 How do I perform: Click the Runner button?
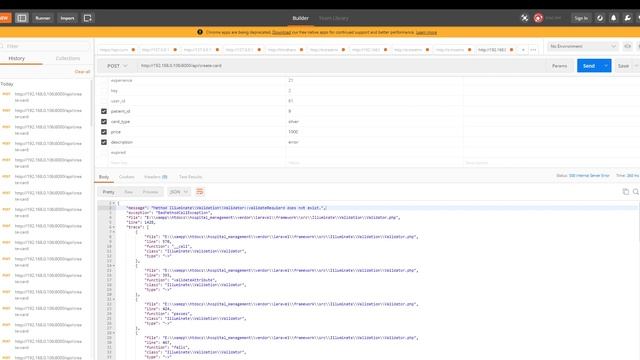click(42, 18)
